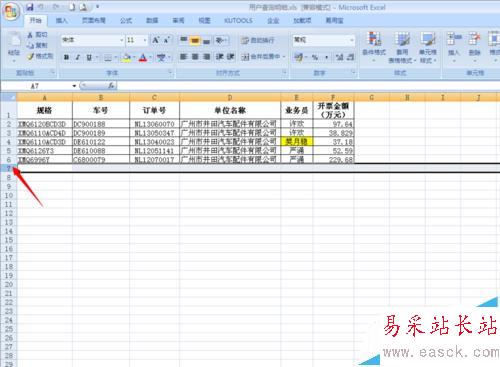Click the Select All corner button
The height and width of the screenshot is (367, 500).
click(x=8, y=97)
